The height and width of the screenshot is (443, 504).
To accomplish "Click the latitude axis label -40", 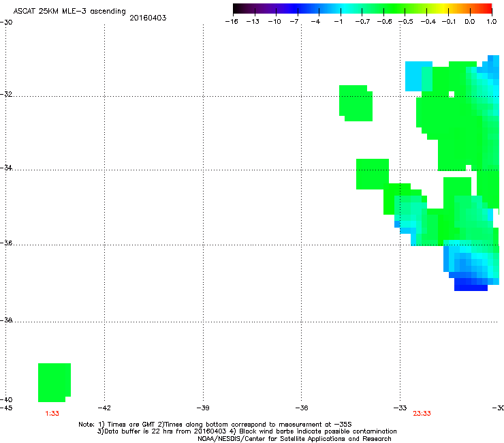I will click(x=6, y=399).
